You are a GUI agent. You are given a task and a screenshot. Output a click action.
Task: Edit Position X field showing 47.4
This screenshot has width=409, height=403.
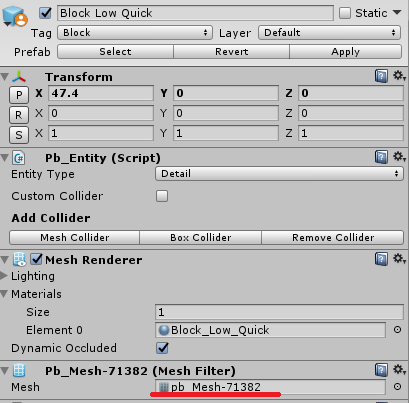pyautogui.click(x=101, y=93)
